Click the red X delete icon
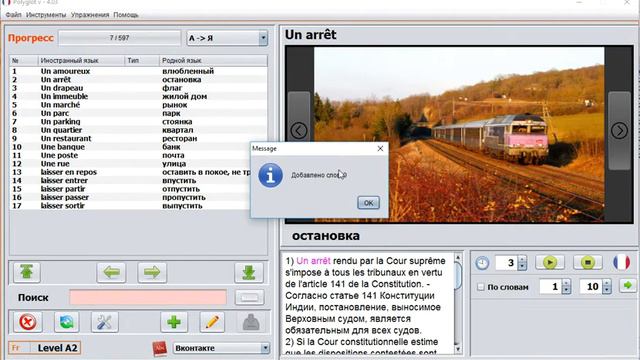The width and height of the screenshot is (640, 360). tap(28, 322)
